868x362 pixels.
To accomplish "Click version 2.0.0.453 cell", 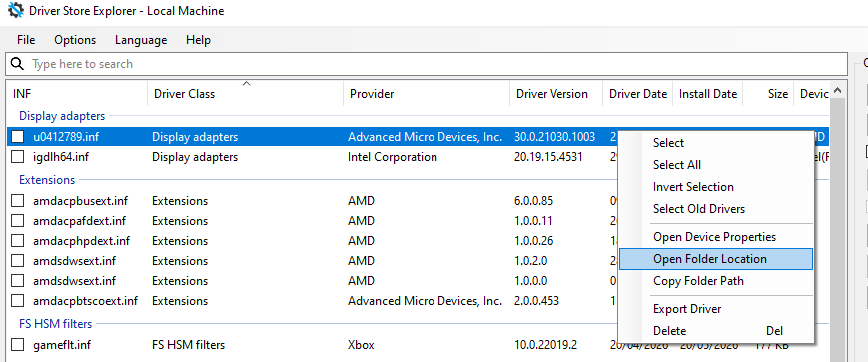I will 536,300.
